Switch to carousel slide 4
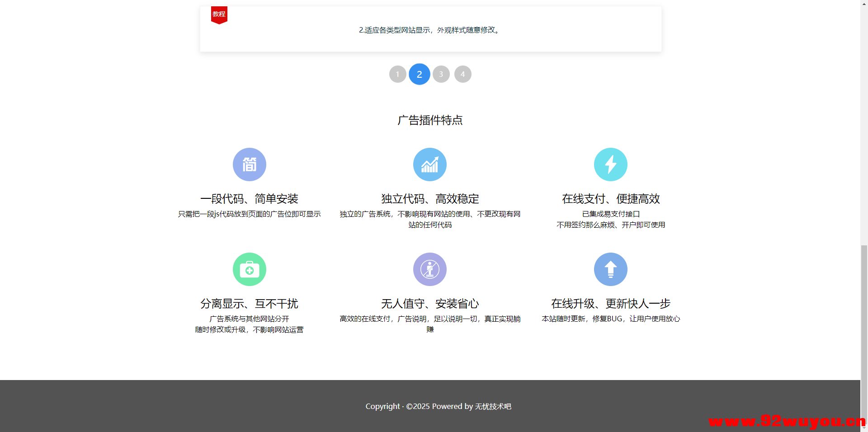Screen dimensions: 868x432 click(462, 74)
